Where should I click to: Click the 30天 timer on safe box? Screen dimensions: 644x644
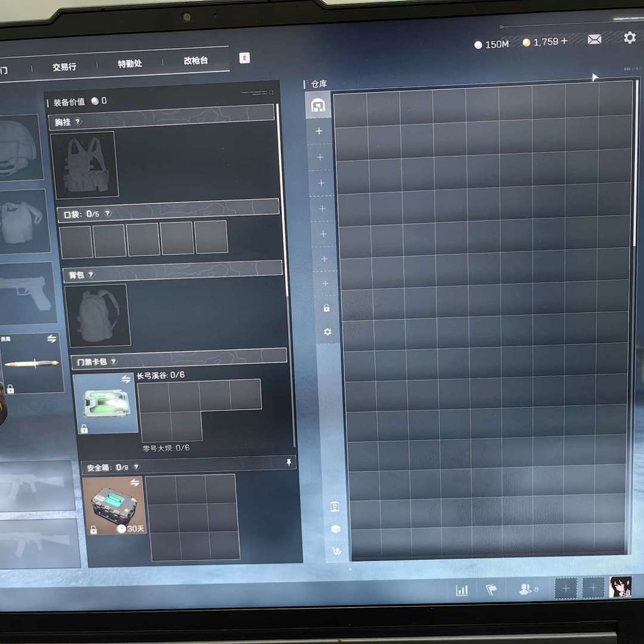pos(131,528)
